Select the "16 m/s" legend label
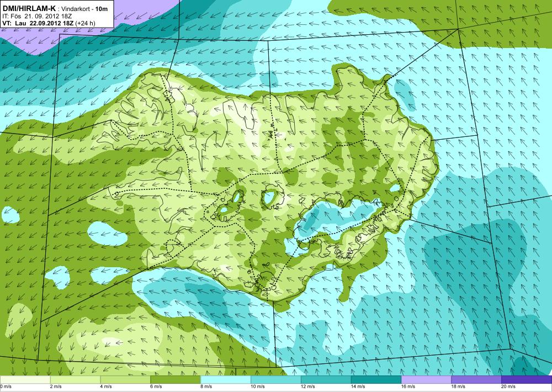The image size is (552, 392). point(408,386)
